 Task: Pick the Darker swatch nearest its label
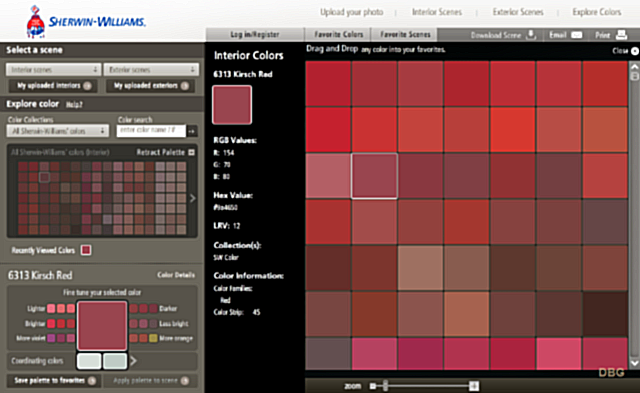tap(153, 309)
